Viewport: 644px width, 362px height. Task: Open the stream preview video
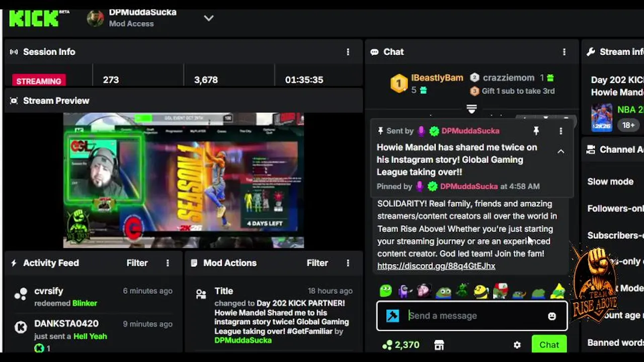click(x=184, y=180)
